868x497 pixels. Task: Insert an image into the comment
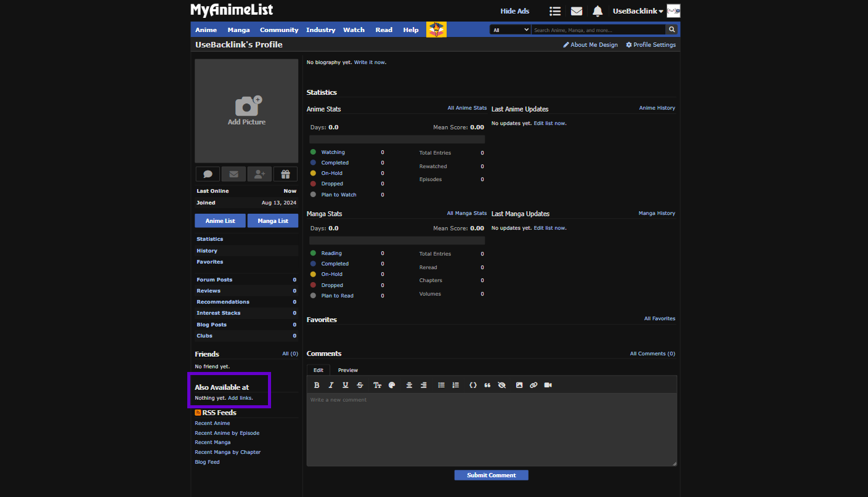(x=519, y=385)
